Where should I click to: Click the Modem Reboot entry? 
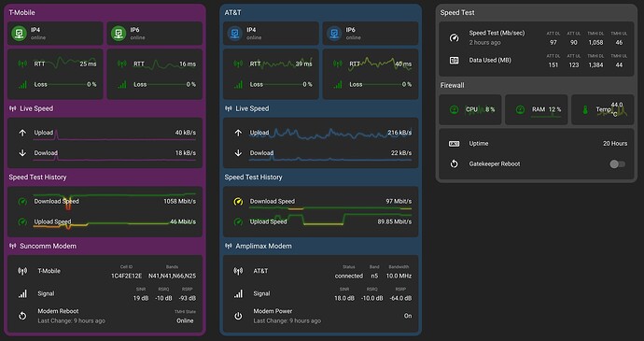click(x=105, y=316)
